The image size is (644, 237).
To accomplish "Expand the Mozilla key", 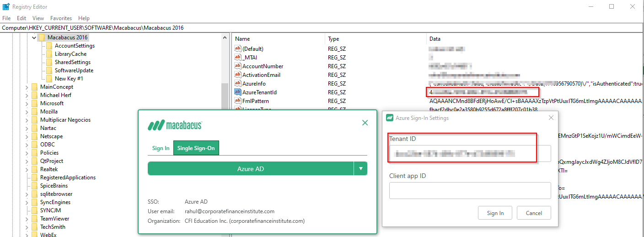I will (27, 112).
